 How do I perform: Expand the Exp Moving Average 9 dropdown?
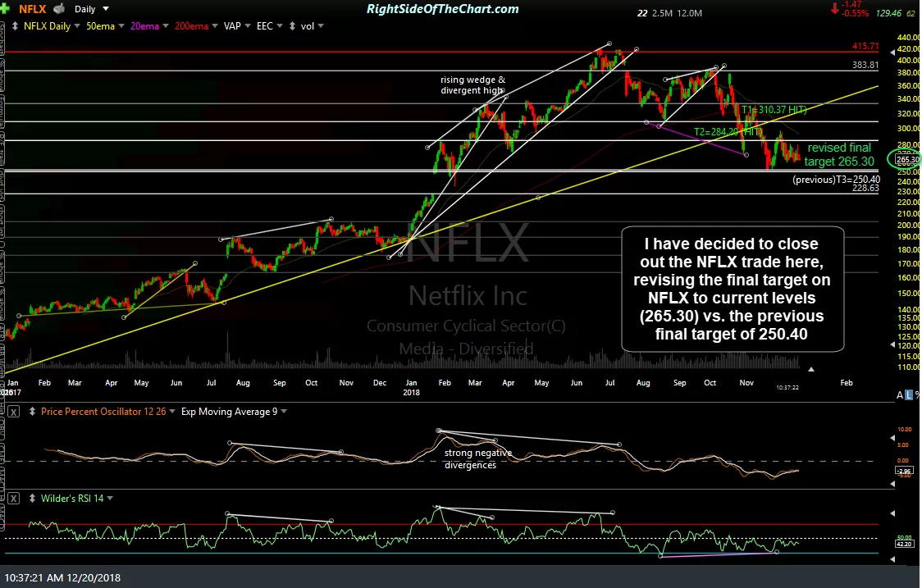[x=284, y=412]
